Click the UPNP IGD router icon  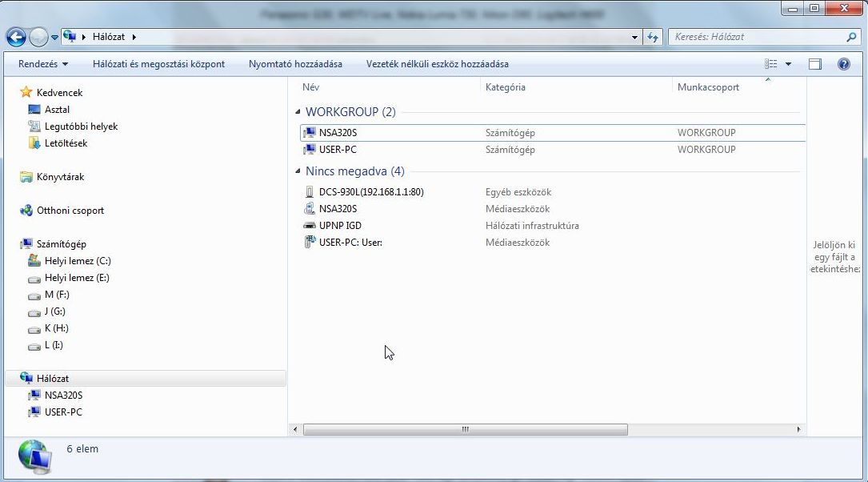coord(310,226)
